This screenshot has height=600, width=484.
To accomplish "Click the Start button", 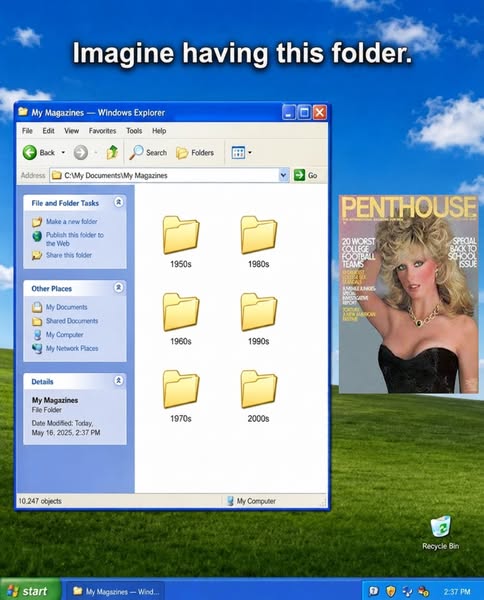I will (x=30, y=591).
